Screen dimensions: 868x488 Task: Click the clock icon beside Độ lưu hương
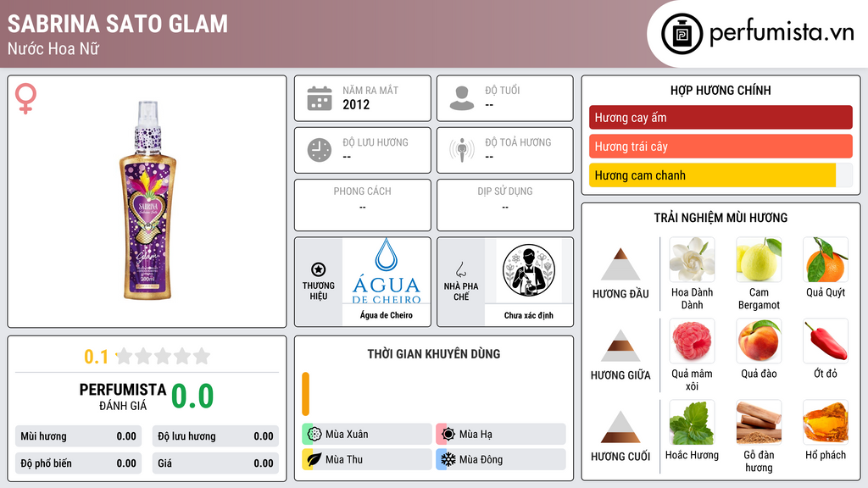click(x=320, y=150)
